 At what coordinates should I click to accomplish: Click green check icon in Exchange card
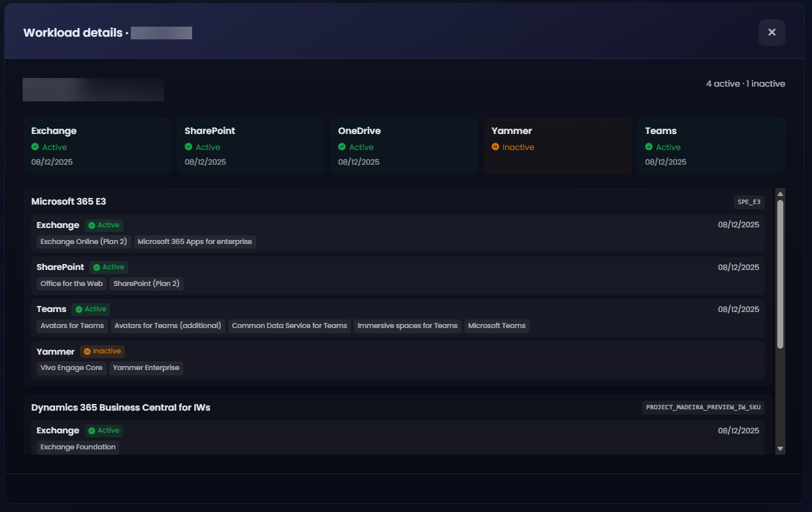click(x=35, y=147)
